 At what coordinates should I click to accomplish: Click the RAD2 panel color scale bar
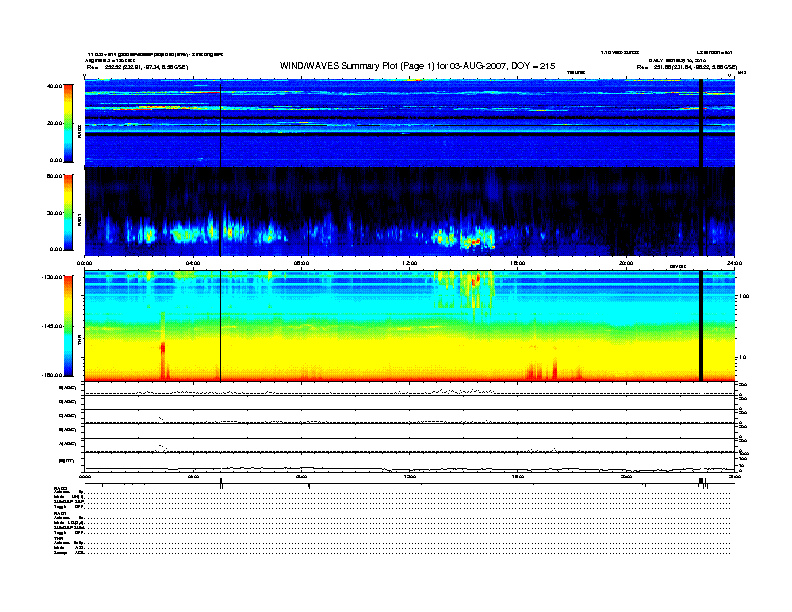coord(68,123)
